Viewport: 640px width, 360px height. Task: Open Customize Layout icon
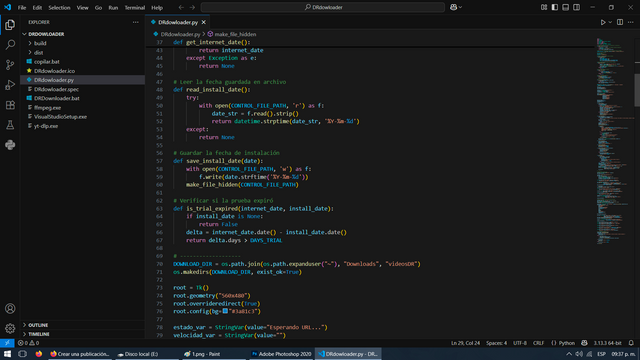point(544,7)
